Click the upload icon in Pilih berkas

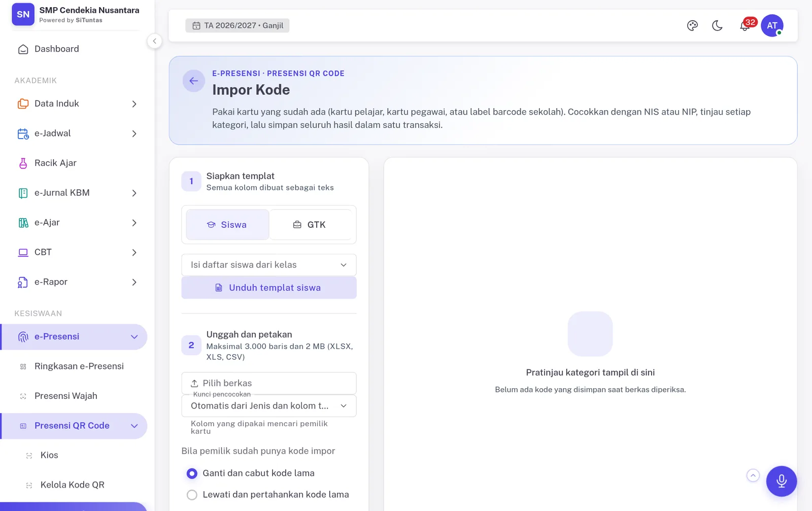pos(194,383)
